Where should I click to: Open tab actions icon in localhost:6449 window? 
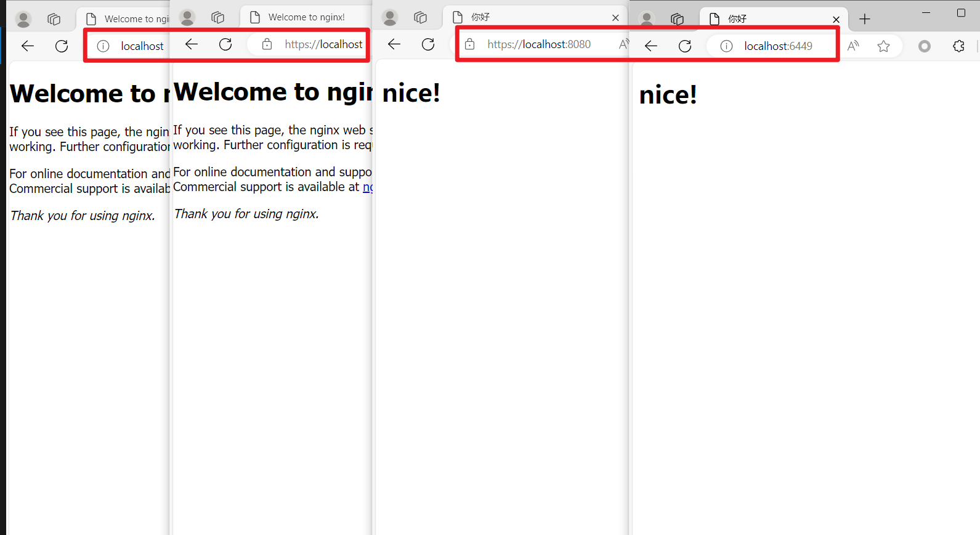point(677,20)
